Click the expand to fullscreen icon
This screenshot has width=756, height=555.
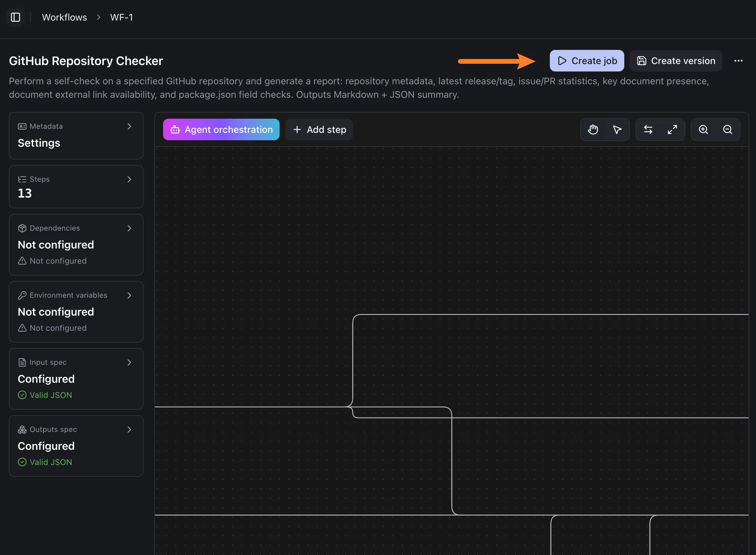pyautogui.click(x=672, y=129)
